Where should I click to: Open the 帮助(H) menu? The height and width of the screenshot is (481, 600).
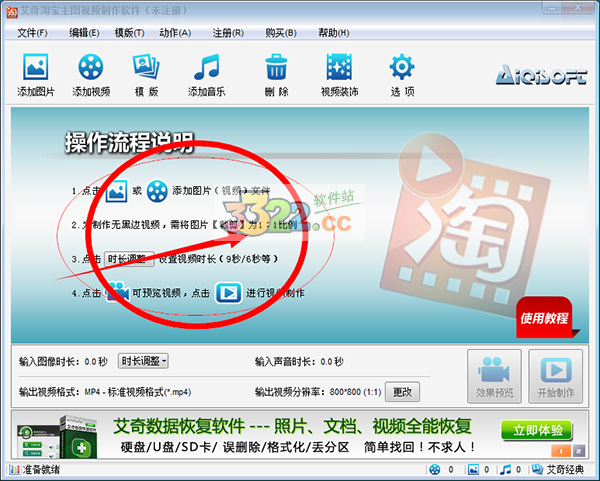click(334, 33)
